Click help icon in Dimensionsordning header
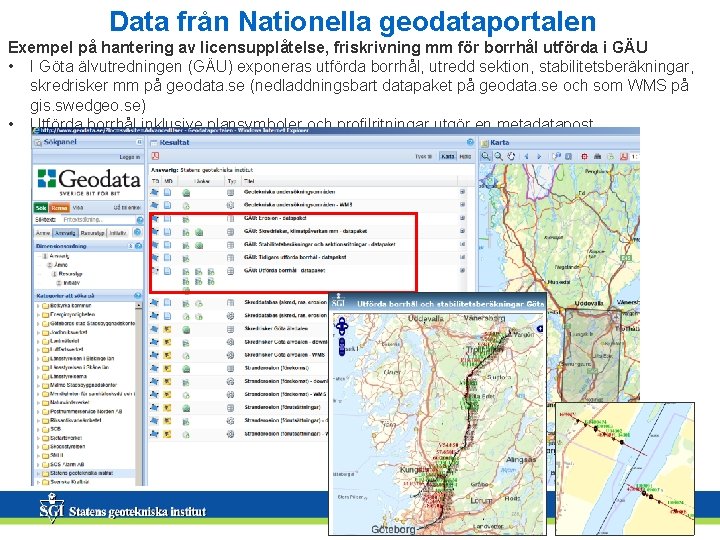The width and height of the screenshot is (720, 540). 139,246
